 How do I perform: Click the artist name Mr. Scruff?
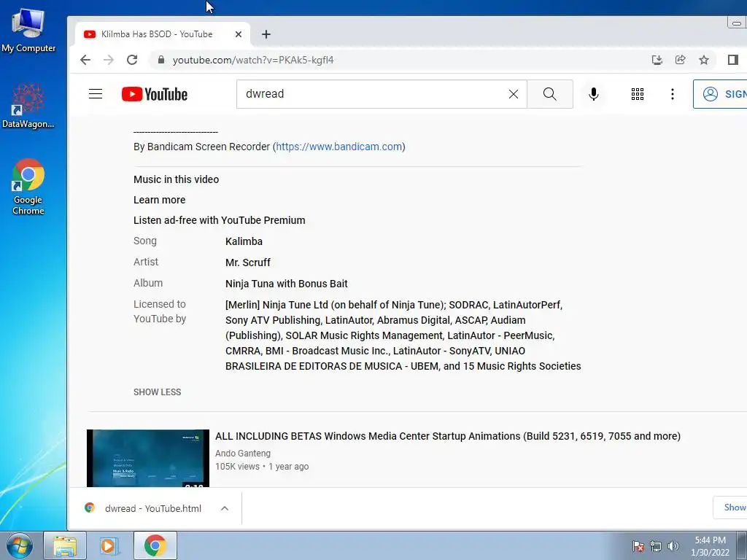[248, 262]
